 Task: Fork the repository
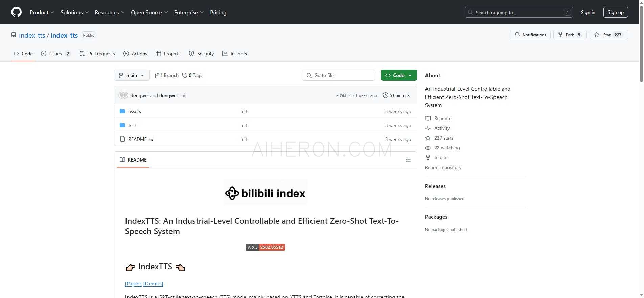[570, 35]
